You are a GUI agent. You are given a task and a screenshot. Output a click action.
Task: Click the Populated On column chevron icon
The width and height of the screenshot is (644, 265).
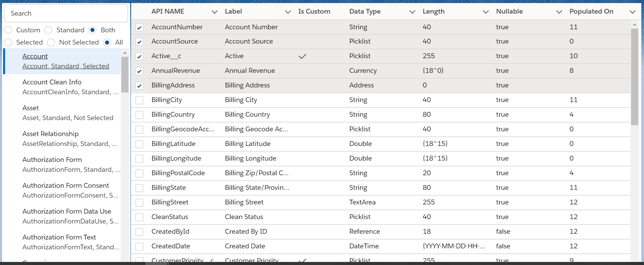click(632, 12)
